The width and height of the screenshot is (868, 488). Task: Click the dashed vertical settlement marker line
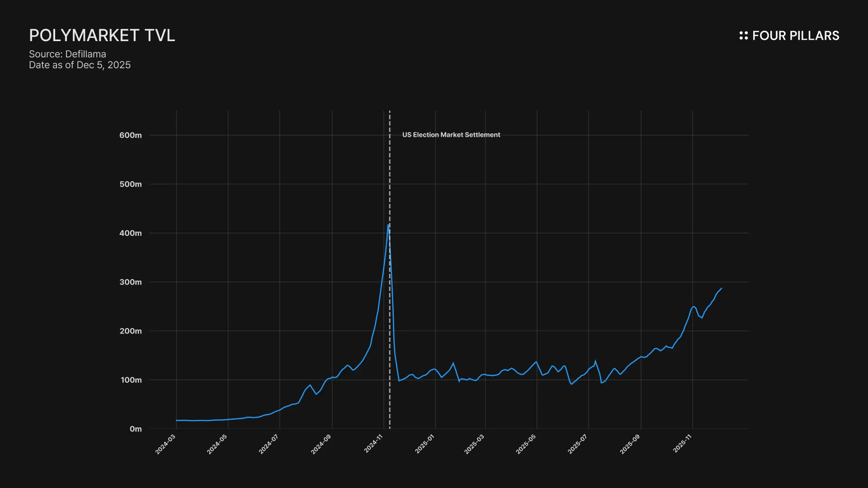coord(390,181)
